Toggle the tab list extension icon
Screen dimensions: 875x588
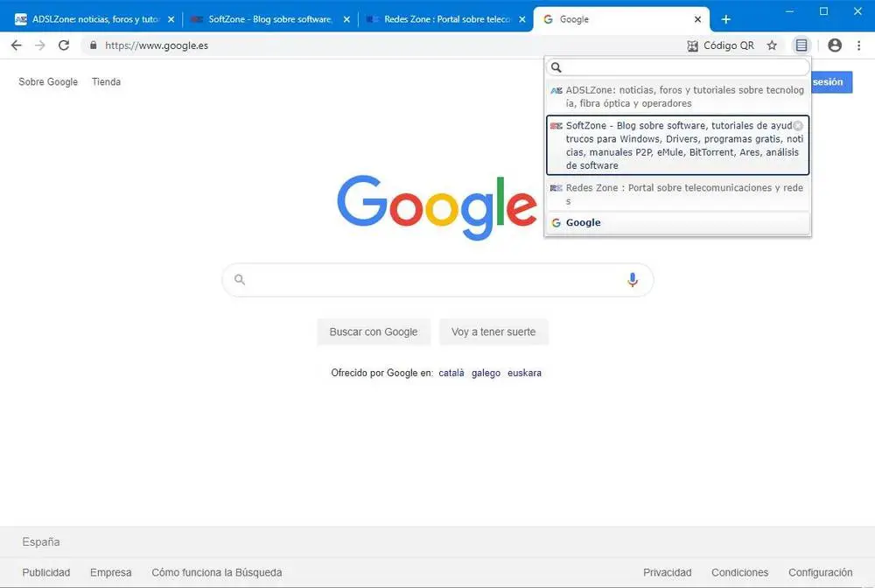pos(801,45)
